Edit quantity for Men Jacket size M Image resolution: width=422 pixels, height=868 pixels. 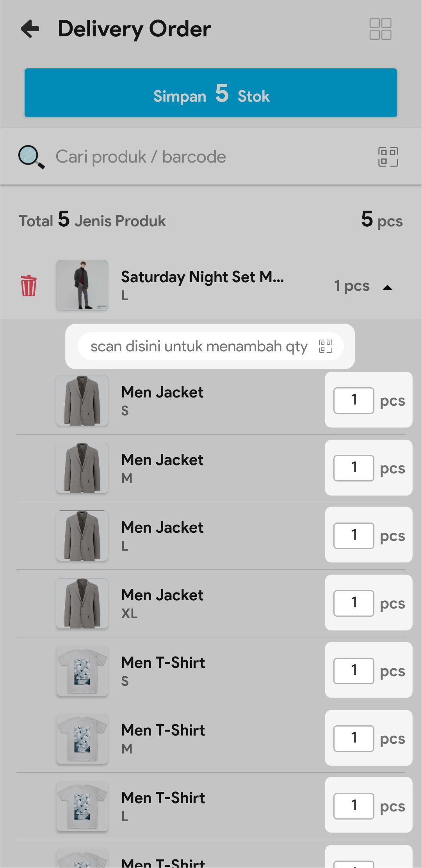click(x=354, y=468)
